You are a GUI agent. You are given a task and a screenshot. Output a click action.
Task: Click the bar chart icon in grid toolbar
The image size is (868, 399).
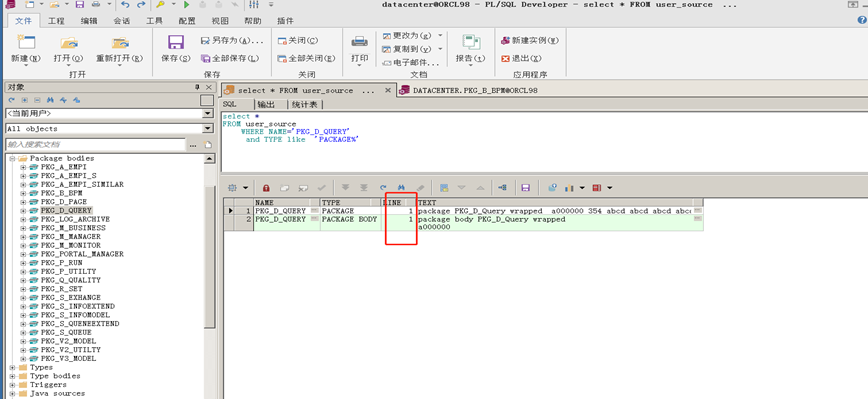[x=569, y=188]
